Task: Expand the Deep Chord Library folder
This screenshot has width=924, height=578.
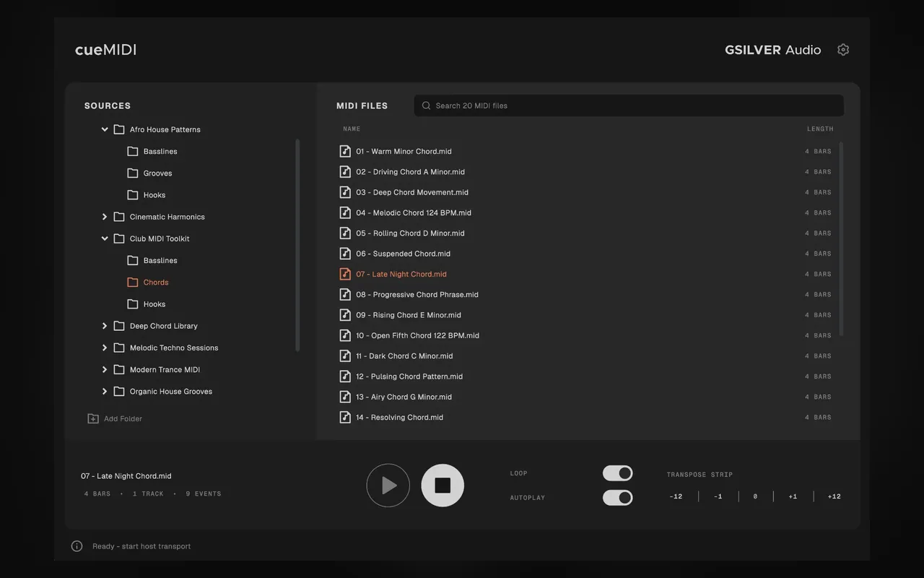Action: (105, 326)
